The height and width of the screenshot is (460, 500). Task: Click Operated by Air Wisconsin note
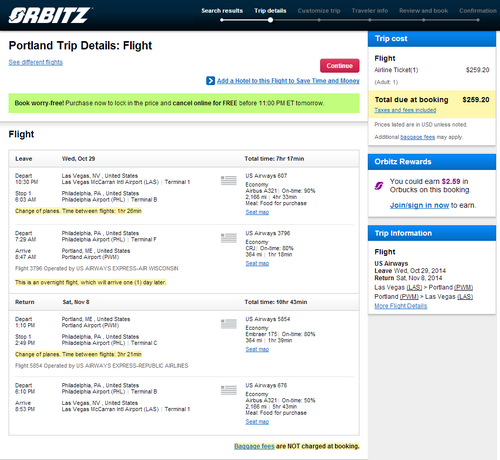[x=97, y=268]
